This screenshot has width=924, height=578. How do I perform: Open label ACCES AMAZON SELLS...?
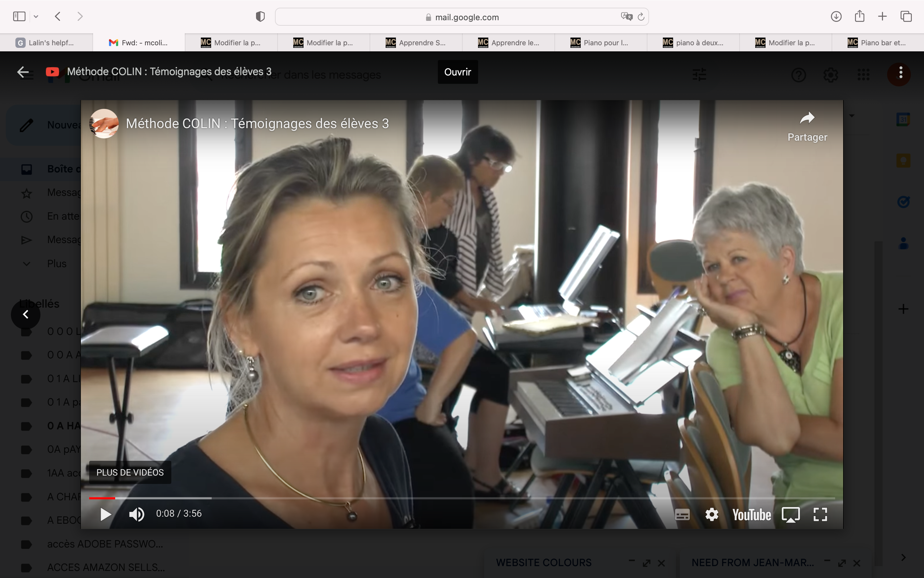(106, 567)
